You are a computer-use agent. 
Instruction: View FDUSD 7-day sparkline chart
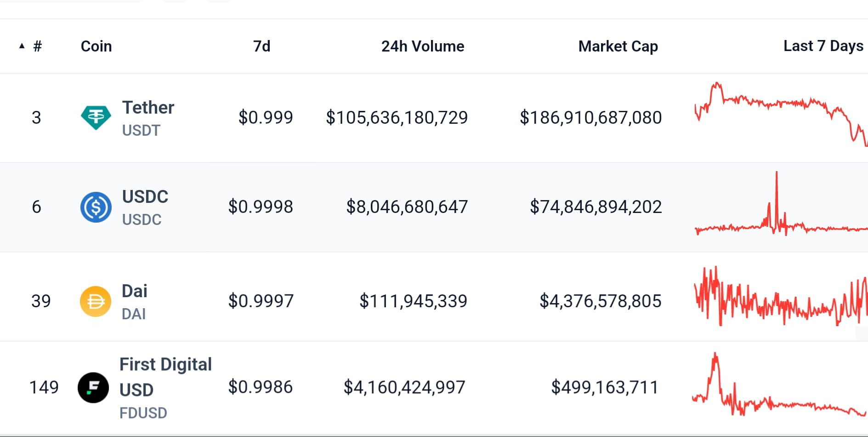[x=779, y=385]
